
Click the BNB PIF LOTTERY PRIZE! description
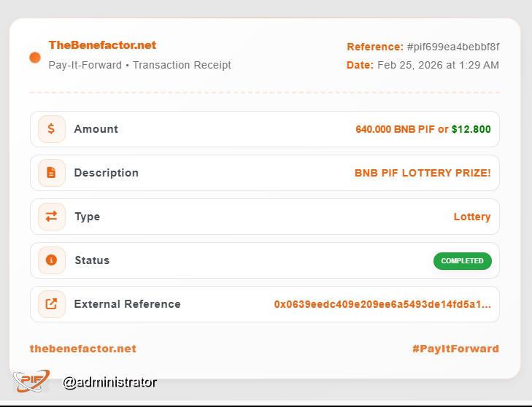[423, 173]
